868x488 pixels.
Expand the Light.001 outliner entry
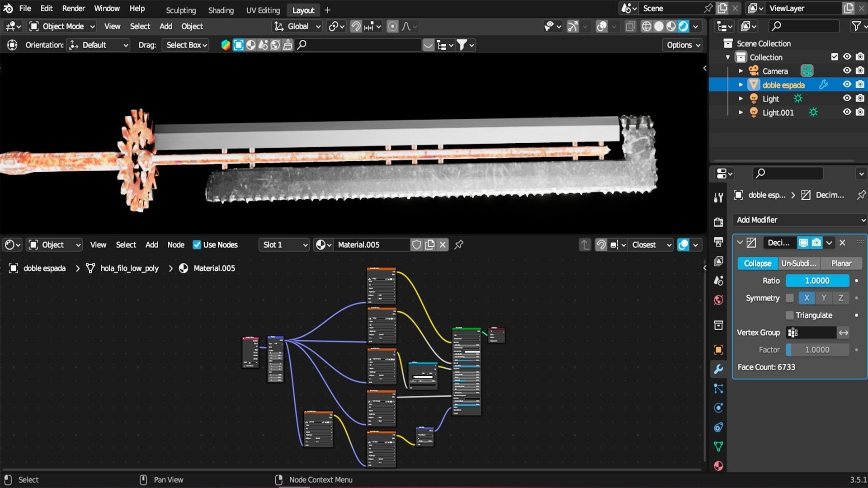pos(741,112)
